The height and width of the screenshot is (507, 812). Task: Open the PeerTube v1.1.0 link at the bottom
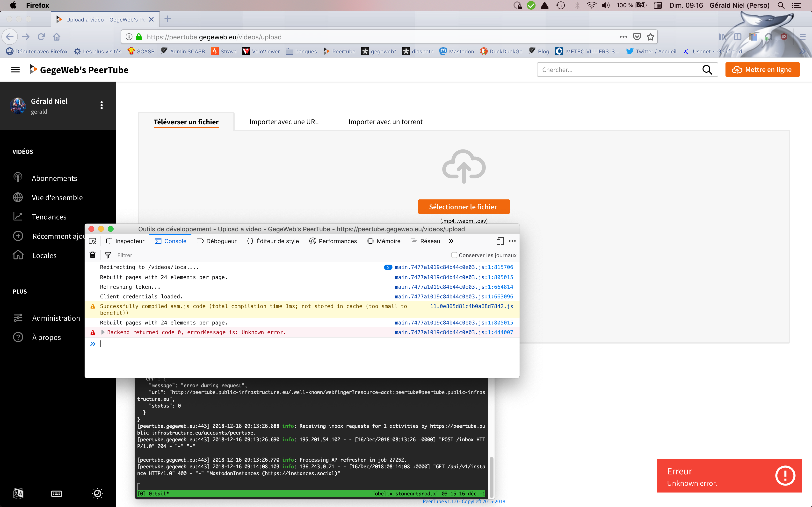(x=440, y=501)
